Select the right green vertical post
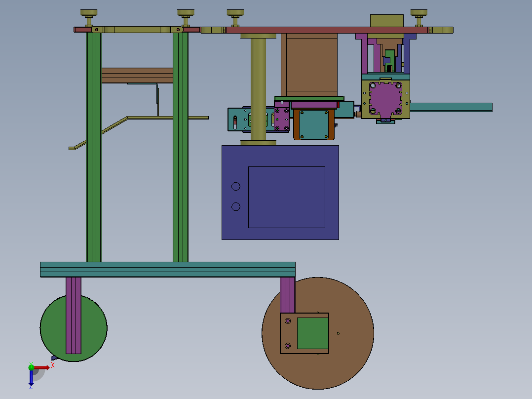 (181, 147)
